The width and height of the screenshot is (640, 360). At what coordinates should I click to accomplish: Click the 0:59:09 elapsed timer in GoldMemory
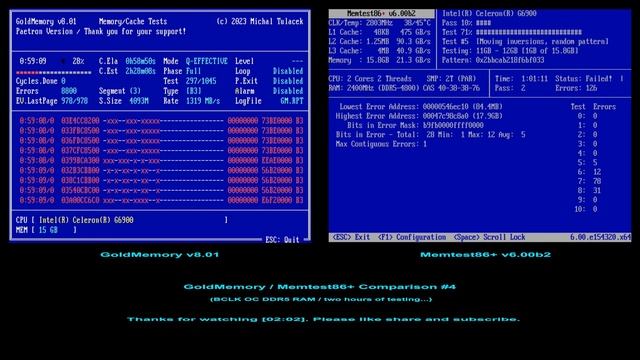[33, 61]
